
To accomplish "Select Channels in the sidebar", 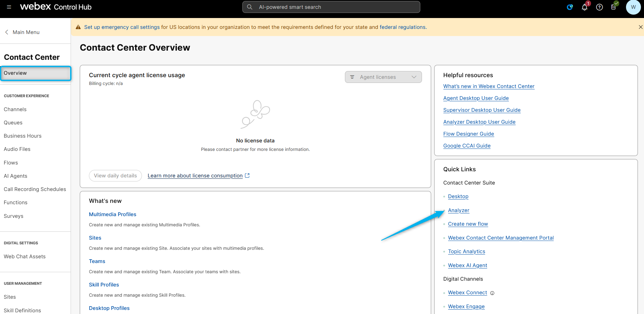I will pos(15,109).
